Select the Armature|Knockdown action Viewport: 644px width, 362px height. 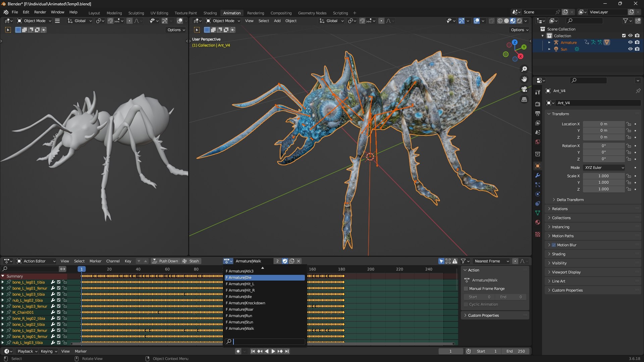click(265, 303)
